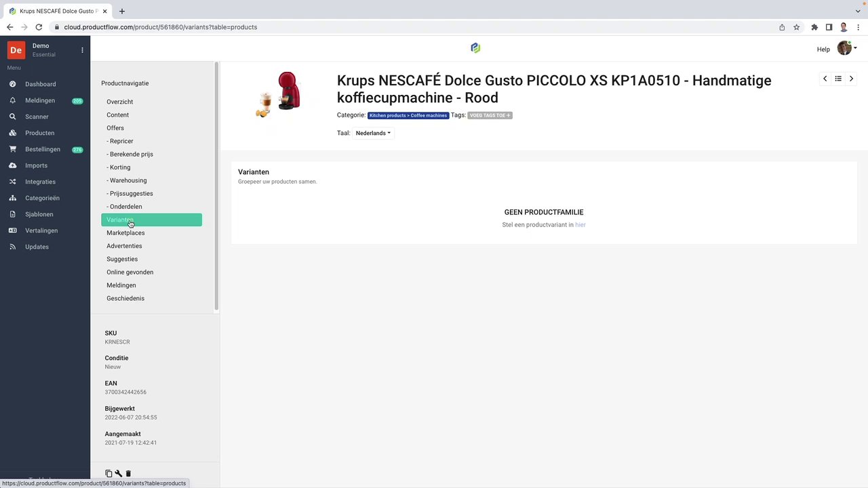Bookmark page with star icon

point(796,27)
